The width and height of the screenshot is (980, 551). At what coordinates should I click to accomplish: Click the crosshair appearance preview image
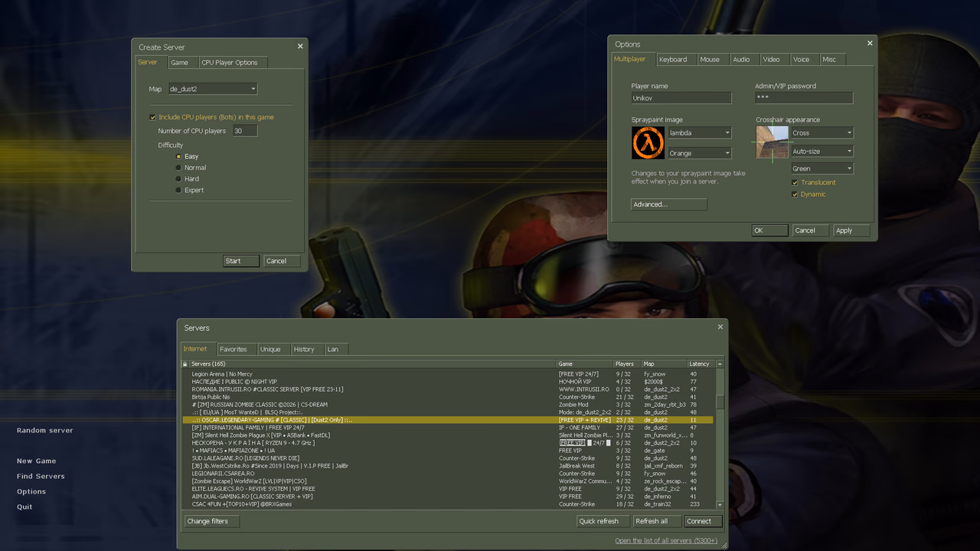772,143
